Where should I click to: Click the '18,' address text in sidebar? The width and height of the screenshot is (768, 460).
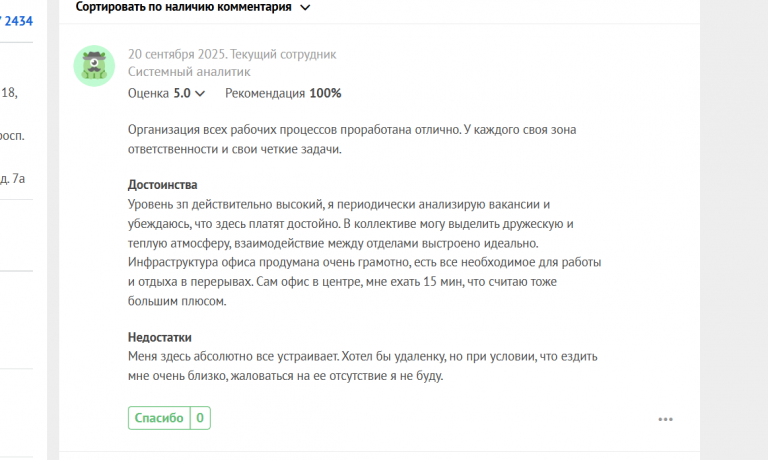point(9,93)
